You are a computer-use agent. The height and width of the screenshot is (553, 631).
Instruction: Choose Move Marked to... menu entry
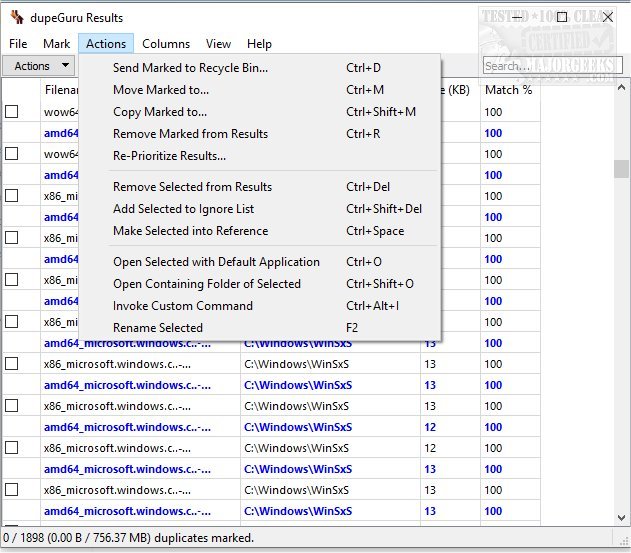161,90
